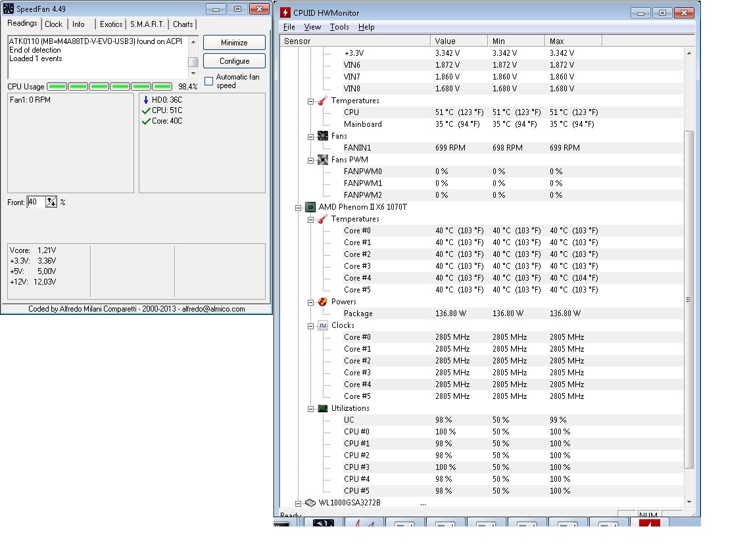
Task: Click the HWMonitor vertical scrollbar thumb
Action: coord(688,300)
